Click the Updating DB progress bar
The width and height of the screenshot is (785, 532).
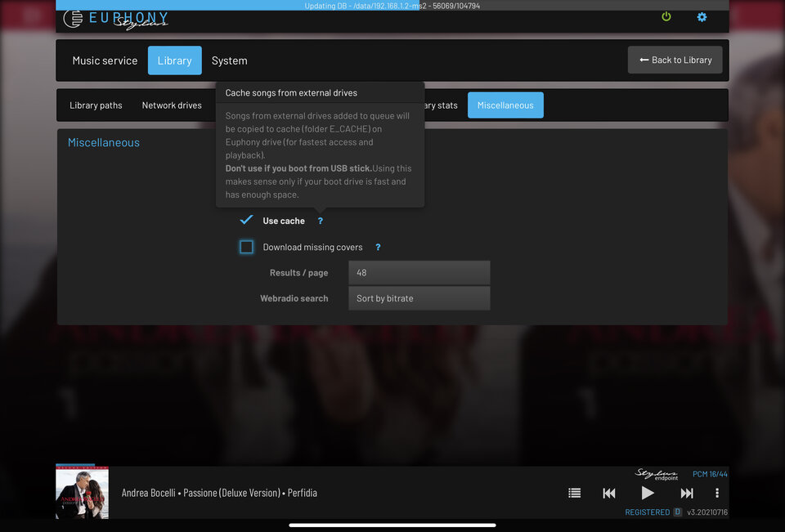coord(392,5)
